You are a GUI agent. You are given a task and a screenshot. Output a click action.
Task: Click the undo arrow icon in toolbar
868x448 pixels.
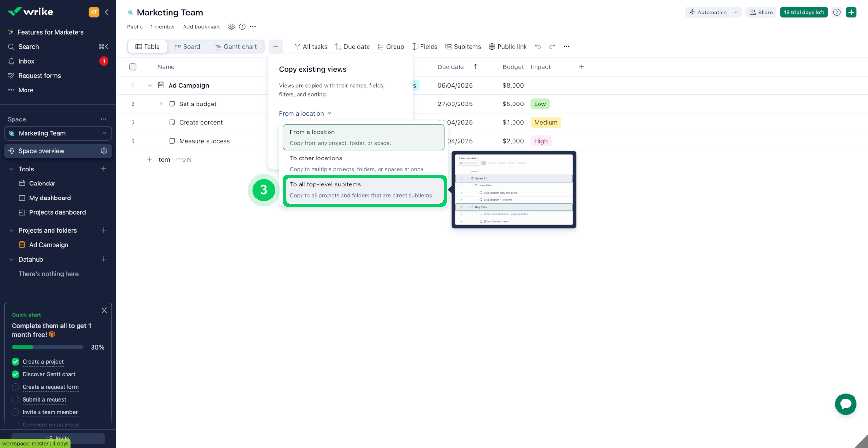point(538,47)
